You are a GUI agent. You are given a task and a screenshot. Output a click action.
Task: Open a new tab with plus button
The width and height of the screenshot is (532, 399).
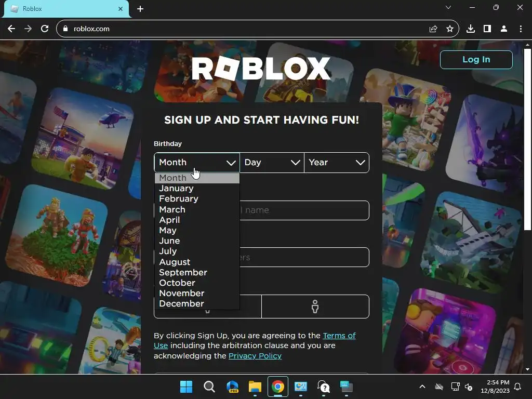pyautogui.click(x=140, y=9)
